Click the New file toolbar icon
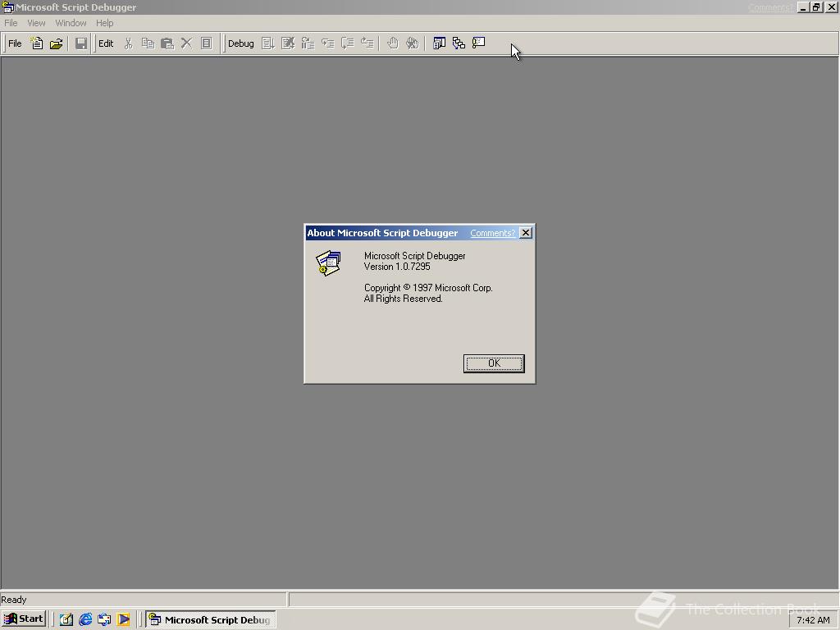 tap(36, 43)
